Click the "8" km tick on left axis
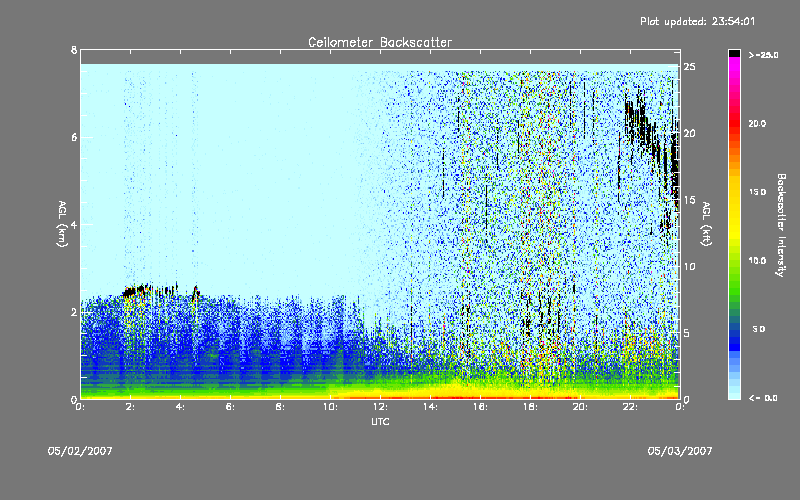 point(74,50)
